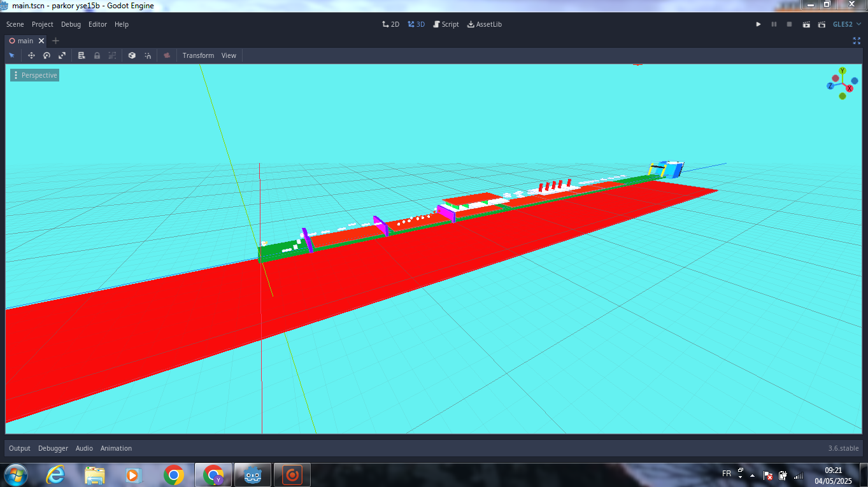Show hidden system tray icons arrow

pyautogui.click(x=753, y=475)
